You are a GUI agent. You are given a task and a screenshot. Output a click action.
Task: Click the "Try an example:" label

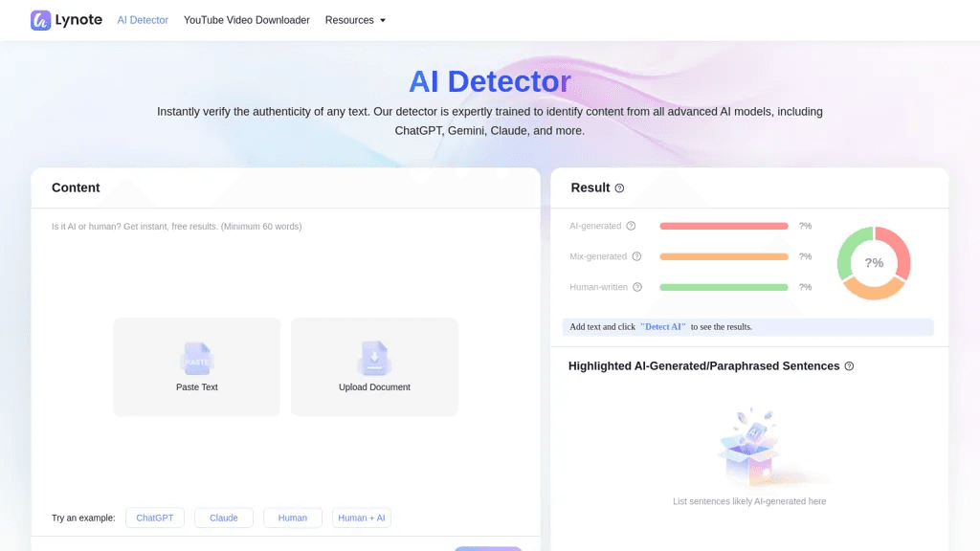point(83,518)
